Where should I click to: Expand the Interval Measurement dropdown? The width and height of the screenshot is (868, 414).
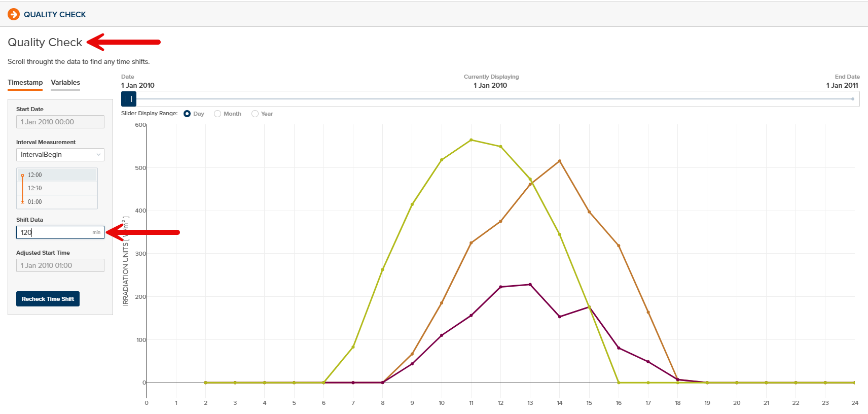tap(60, 154)
